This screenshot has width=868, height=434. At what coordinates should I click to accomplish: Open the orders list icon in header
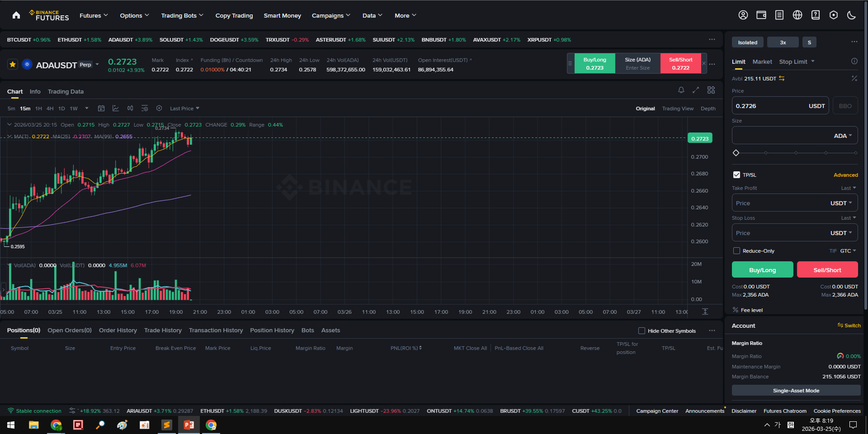click(x=779, y=15)
